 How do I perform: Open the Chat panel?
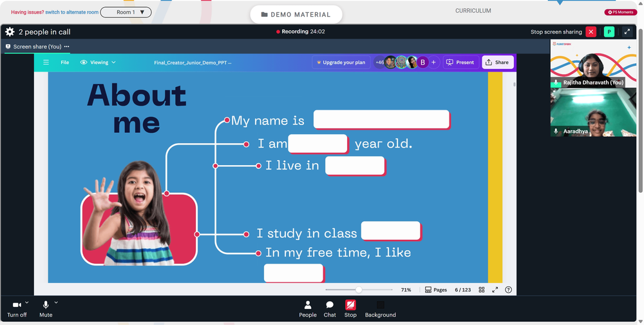click(329, 308)
